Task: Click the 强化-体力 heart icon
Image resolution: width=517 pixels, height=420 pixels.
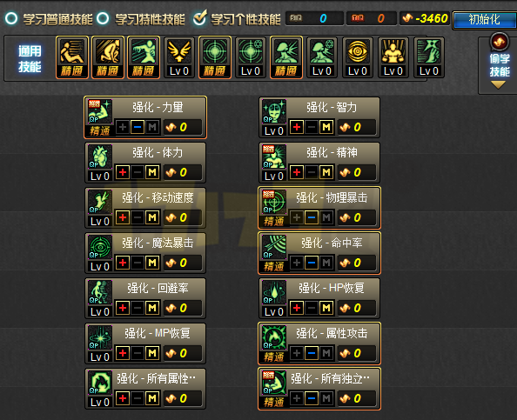Action: tap(100, 157)
